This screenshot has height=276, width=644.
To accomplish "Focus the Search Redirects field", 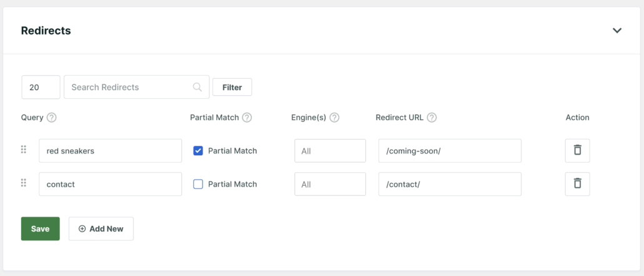I will pos(136,87).
